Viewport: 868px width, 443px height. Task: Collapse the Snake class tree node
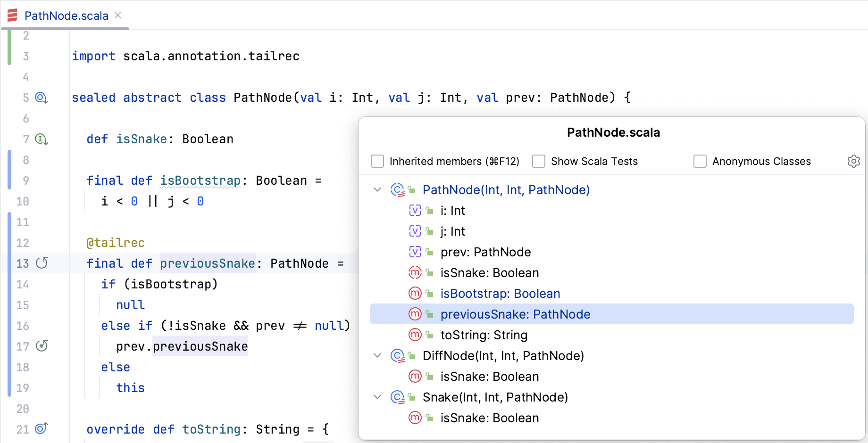pos(377,397)
